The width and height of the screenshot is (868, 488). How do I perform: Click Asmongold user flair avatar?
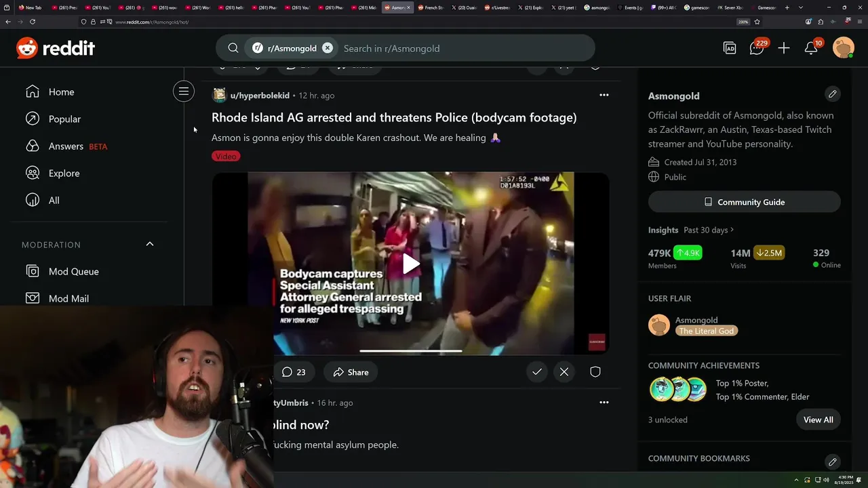point(659,325)
